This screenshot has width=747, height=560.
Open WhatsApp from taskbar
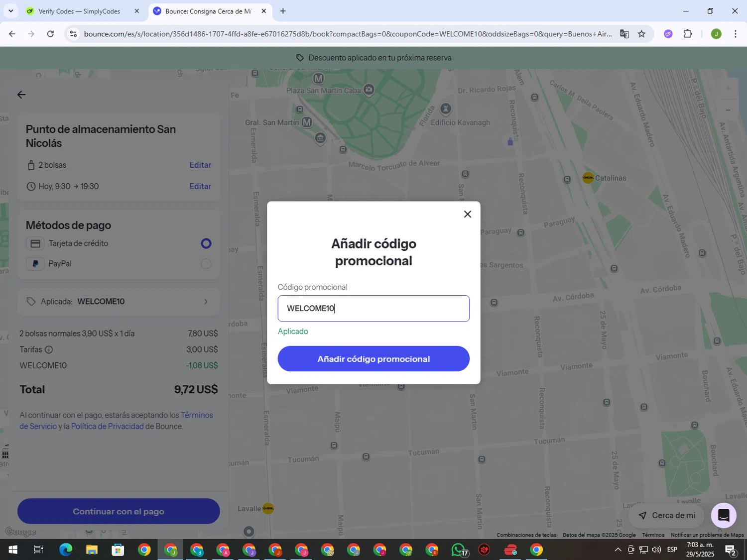pyautogui.click(x=459, y=550)
